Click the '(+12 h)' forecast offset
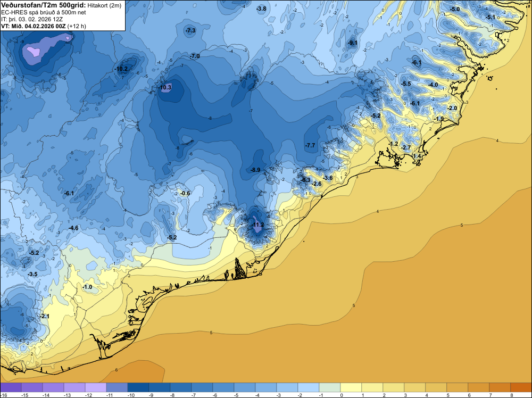The height and width of the screenshot is (398, 532). pos(77,26)
